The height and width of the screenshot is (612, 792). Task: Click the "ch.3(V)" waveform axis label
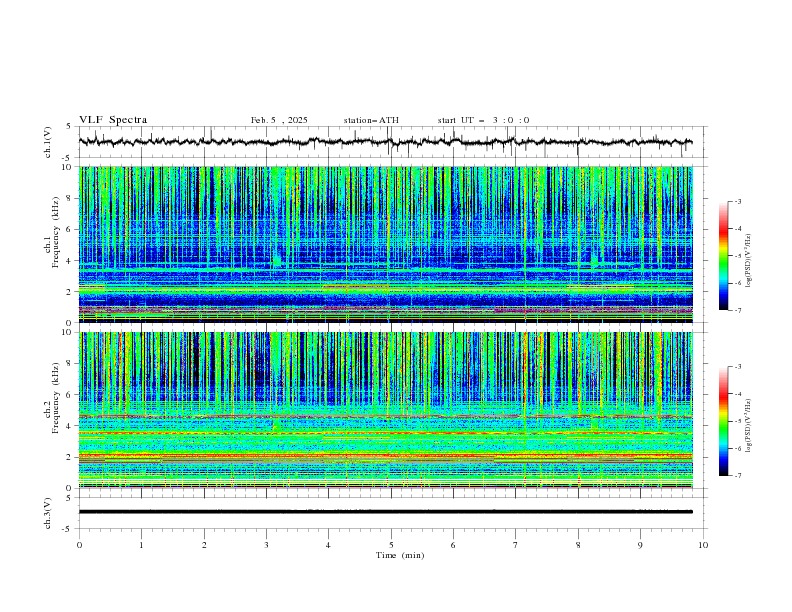point(48,513)
